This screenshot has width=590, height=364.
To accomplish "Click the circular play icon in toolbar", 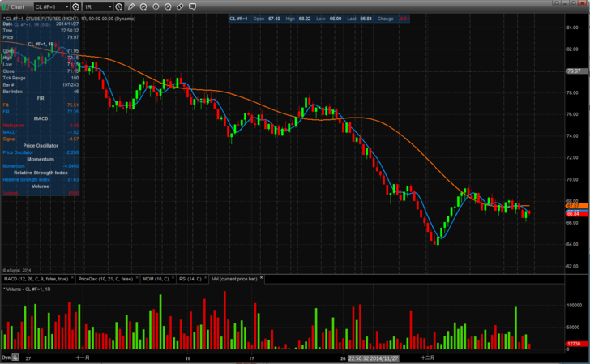I will coord(155,6).
